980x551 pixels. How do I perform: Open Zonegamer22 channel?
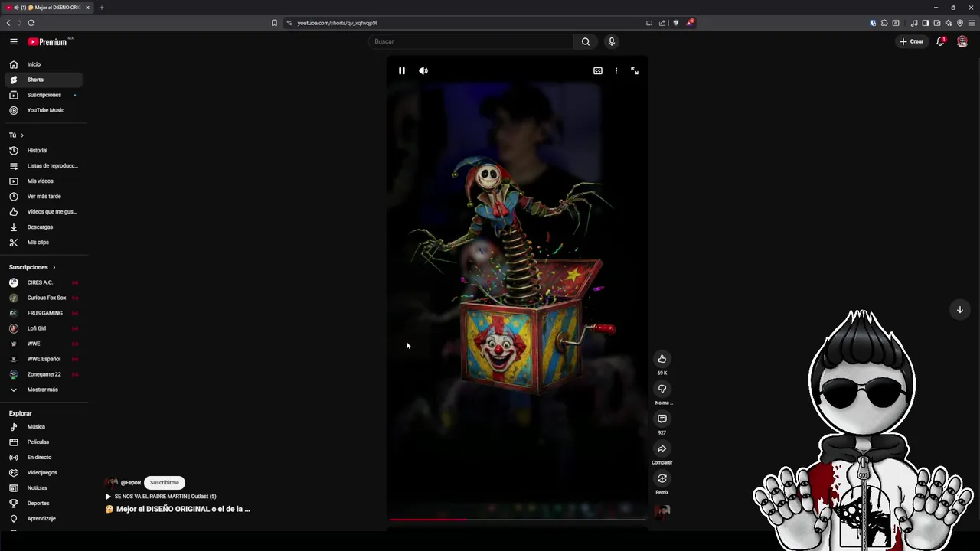pos(43,374)
